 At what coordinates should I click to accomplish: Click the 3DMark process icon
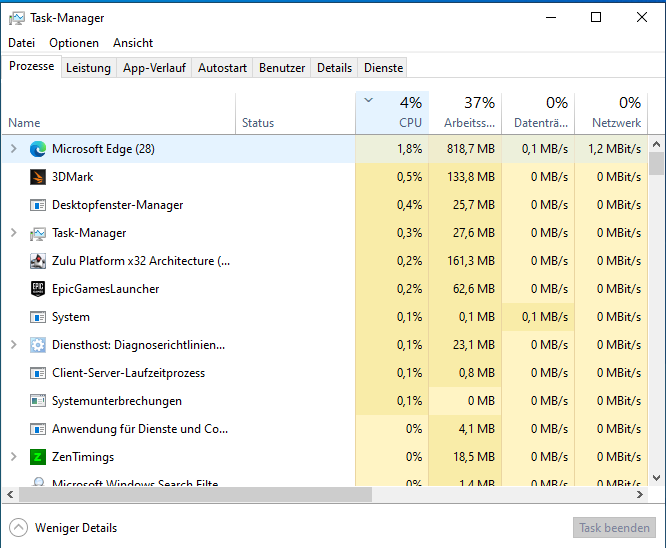38,177
